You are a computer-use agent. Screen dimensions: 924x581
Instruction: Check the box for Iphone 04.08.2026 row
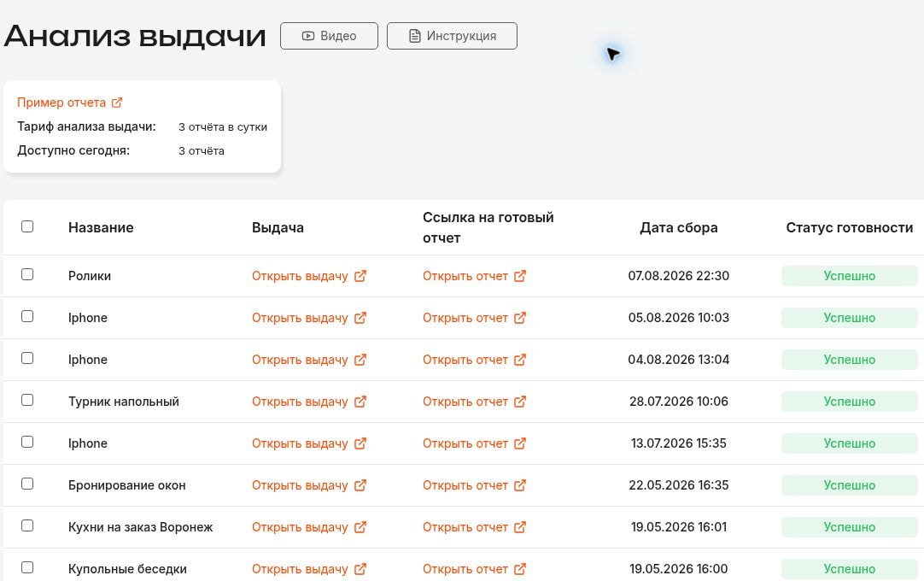[27, 358]
